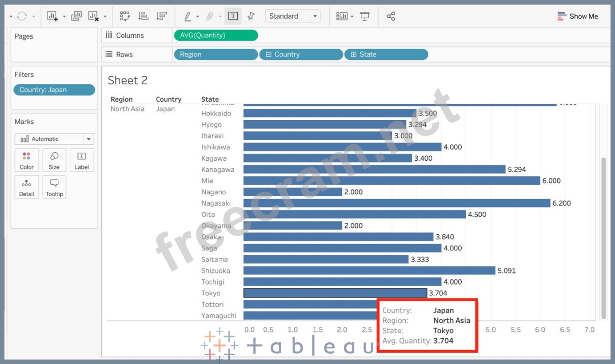This screenshot has width=615, height=364.
Task: Open the Color marks card
Action: pos(27,160)
